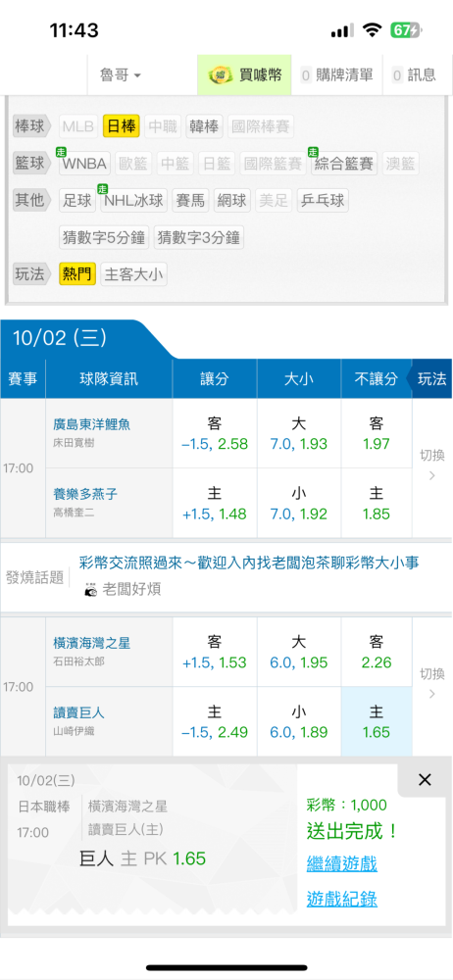Close the bet confirmation panel
Screen dimensions: 453x980
pos(425,779)
